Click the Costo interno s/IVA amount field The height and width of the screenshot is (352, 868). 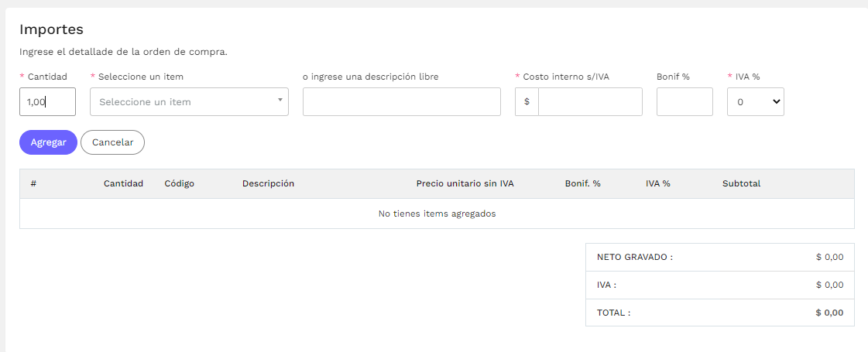590,102
